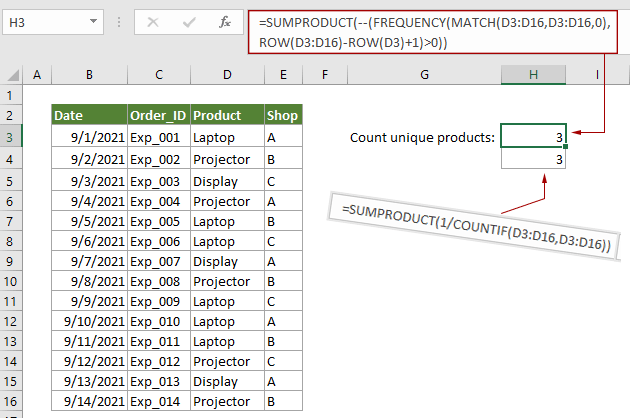
Task: Select column D header
Action: point(226,74)
